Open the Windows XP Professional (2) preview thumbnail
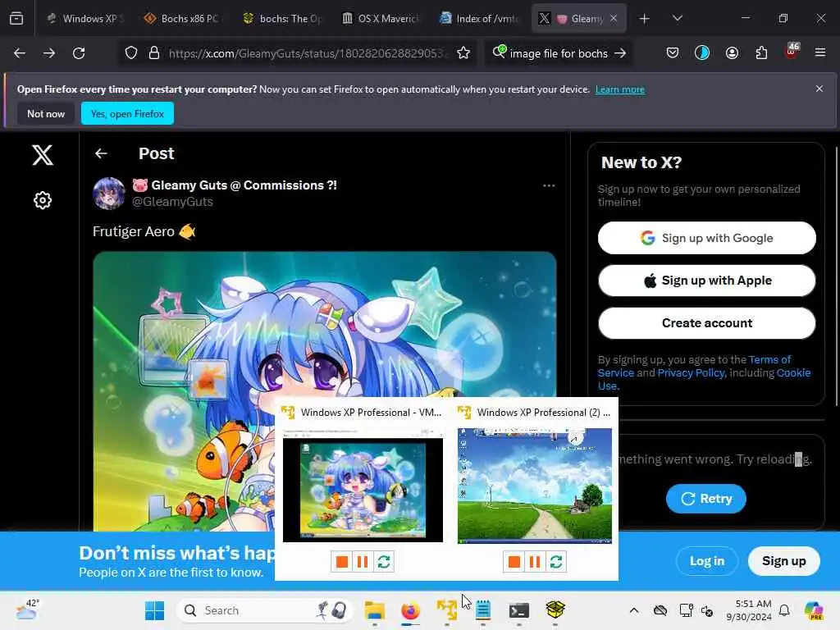This screenshot has width=840, height=630. tap(535, 486)
